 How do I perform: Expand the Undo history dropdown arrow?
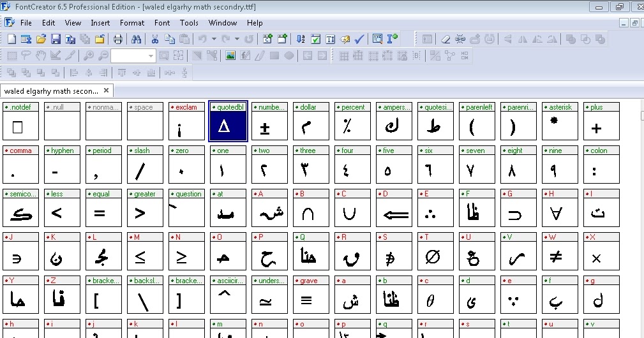tap(214, 40)
